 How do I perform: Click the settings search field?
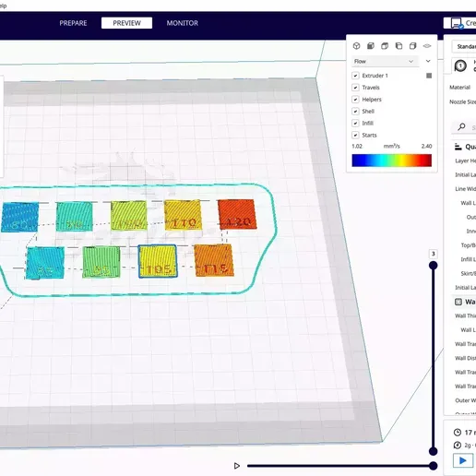tap(464, 127)
